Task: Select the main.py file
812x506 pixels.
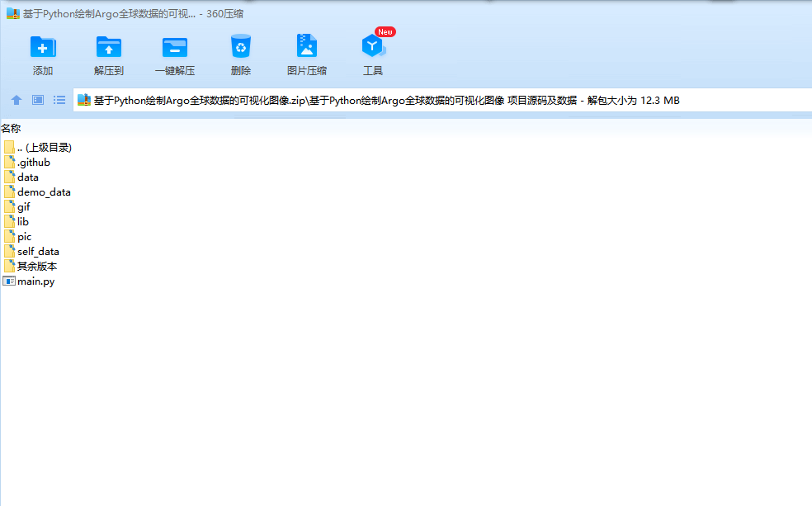Action: click(x=29, y=281)
